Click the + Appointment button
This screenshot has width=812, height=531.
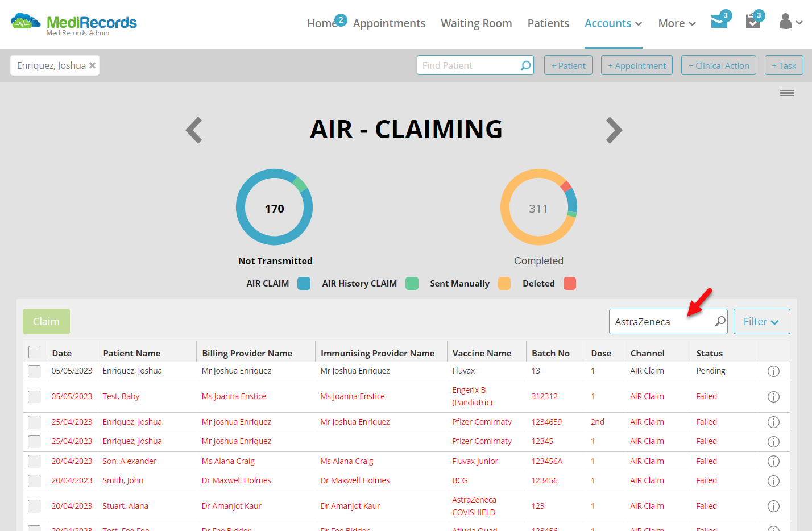click(637, 65)
